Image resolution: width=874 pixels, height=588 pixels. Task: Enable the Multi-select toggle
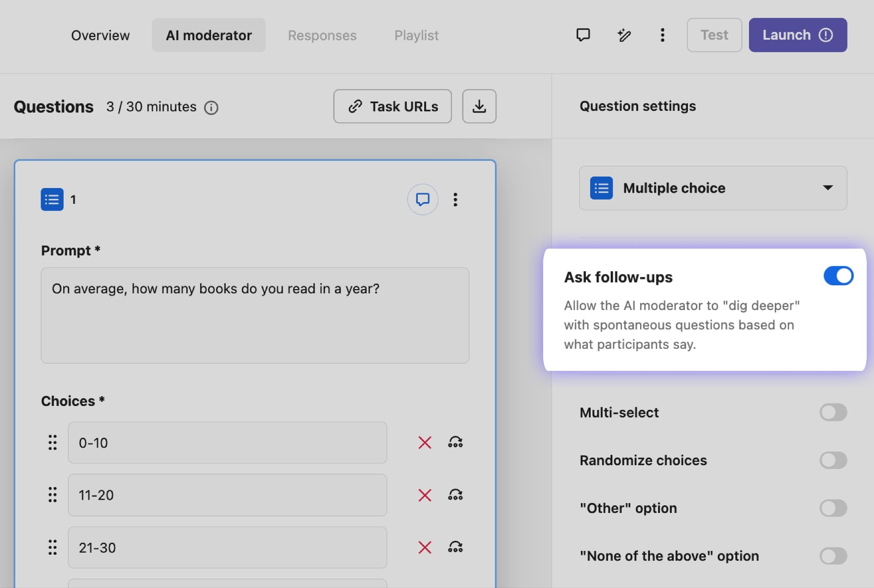tap(833, 412)
